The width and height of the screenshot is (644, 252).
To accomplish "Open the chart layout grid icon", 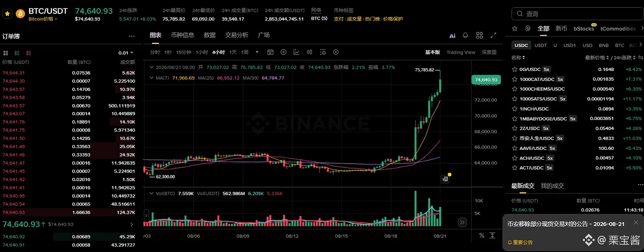I will (480, 35).
